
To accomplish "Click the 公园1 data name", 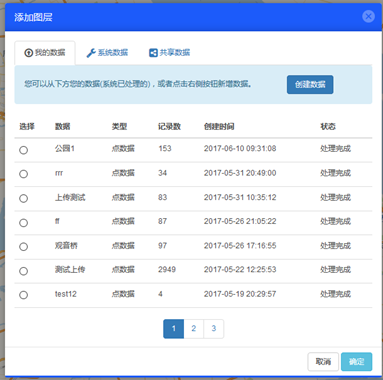I will pyautogui.click(x=65, y=149).
